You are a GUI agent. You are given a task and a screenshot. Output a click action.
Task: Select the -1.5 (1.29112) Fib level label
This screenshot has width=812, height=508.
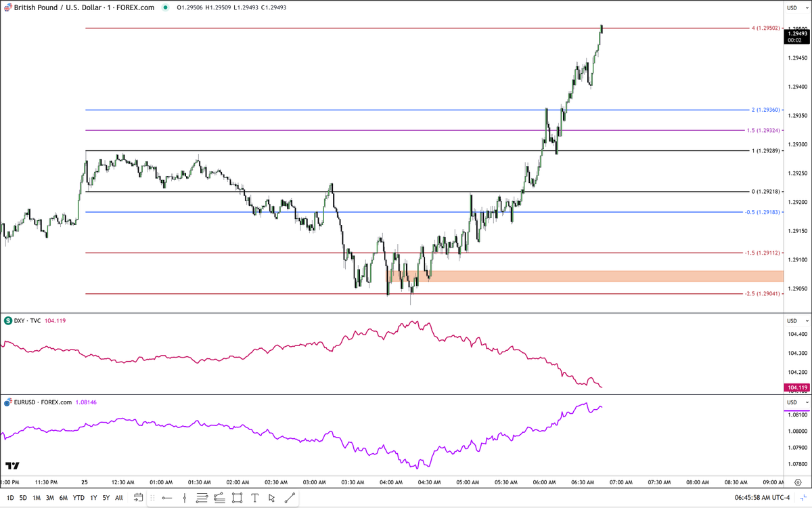tap(764, 253)
